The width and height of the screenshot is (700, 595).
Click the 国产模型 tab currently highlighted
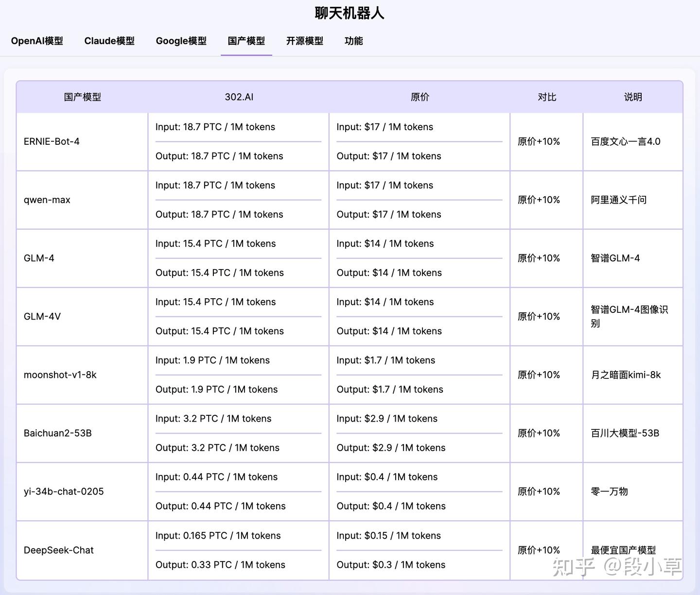[246, 41]
